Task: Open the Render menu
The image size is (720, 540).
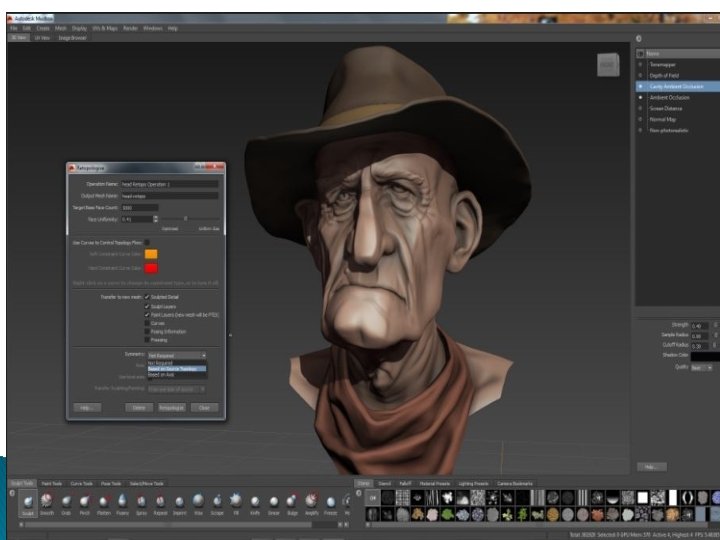Action: point(128,29)
